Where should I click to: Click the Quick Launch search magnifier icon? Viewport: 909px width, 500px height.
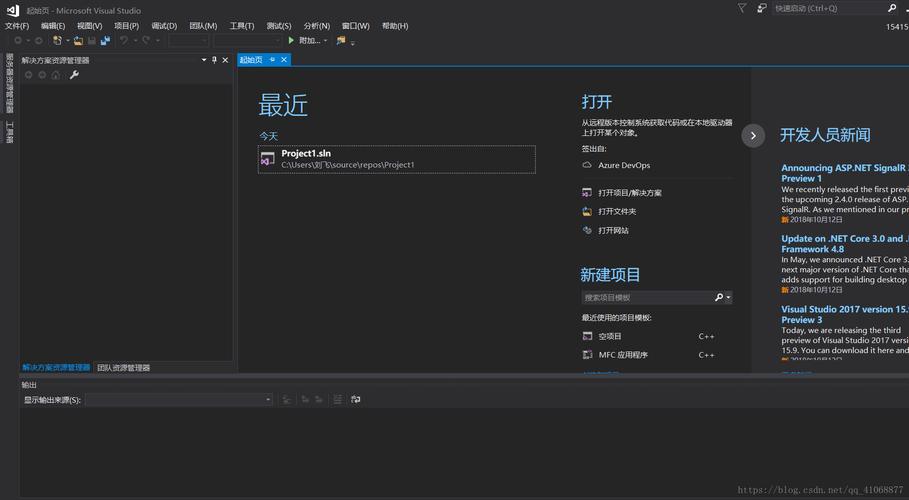click(x=892, y=8)
